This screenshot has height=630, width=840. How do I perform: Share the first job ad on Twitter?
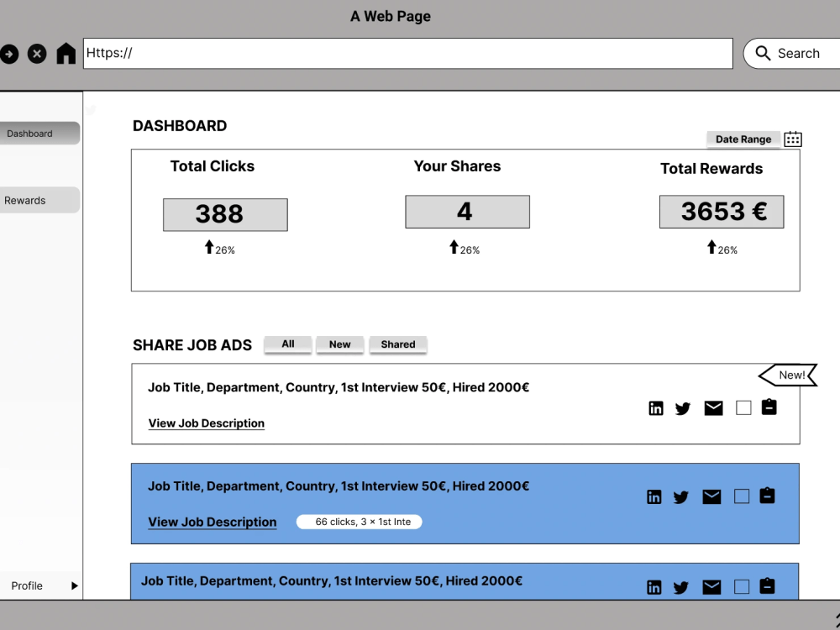point(683,408)
